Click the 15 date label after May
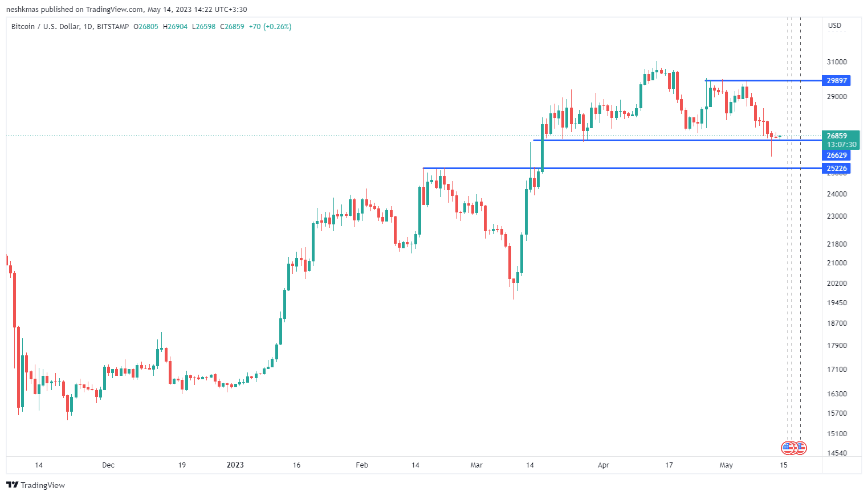 click(x=784, y=465)
